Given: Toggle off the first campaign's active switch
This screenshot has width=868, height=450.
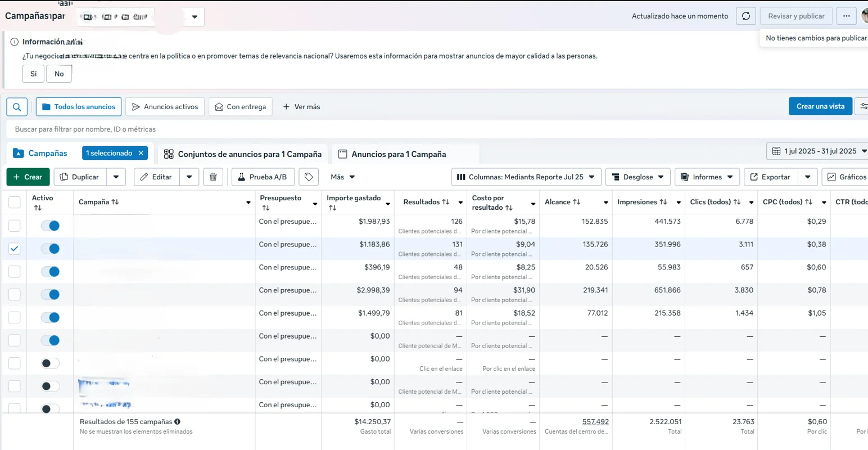Looking at the screenshot, I should 51,226.
